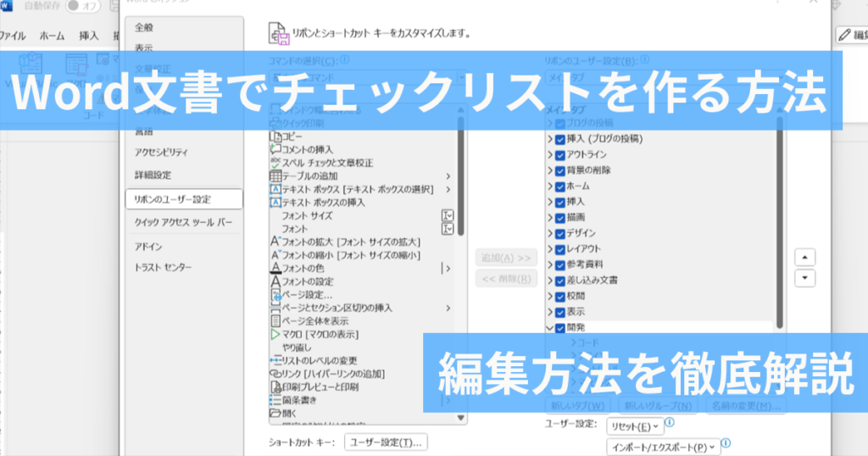The image size is (868, 456).
Task: Uncheck the デザイン tab checkbox
Action: click(560, 234)
